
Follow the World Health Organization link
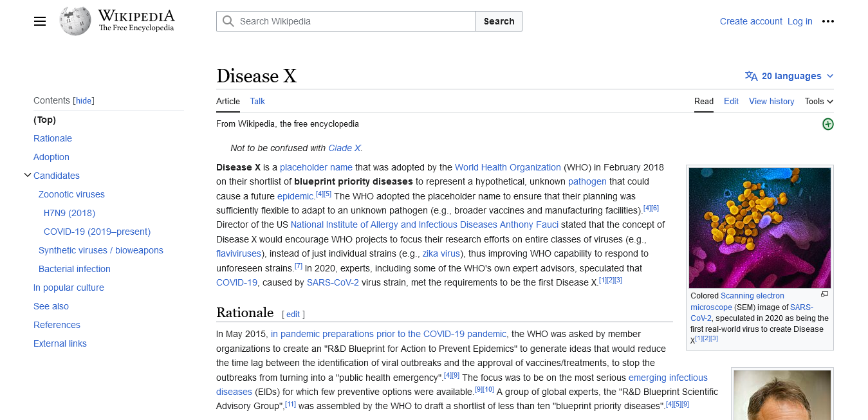click(x=508, y=167)
